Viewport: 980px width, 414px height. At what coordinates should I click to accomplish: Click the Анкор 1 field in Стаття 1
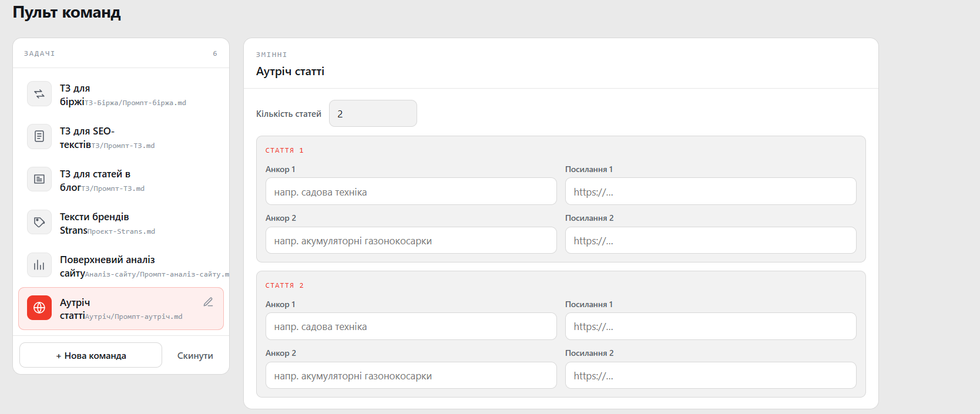[x=411, y=191]
